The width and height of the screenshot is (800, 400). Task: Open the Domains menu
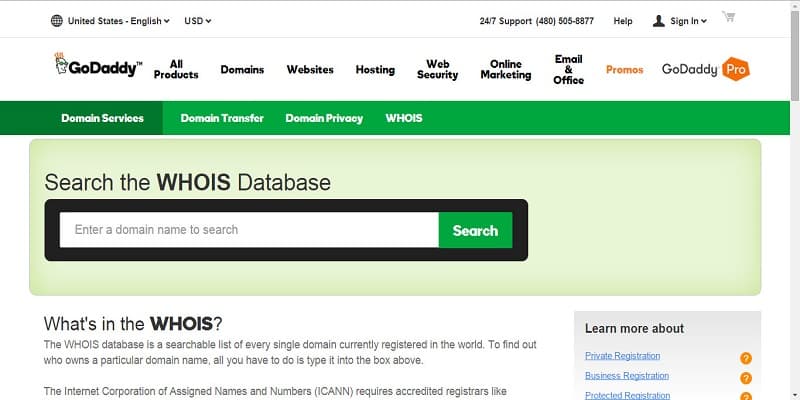pos(242,70)
